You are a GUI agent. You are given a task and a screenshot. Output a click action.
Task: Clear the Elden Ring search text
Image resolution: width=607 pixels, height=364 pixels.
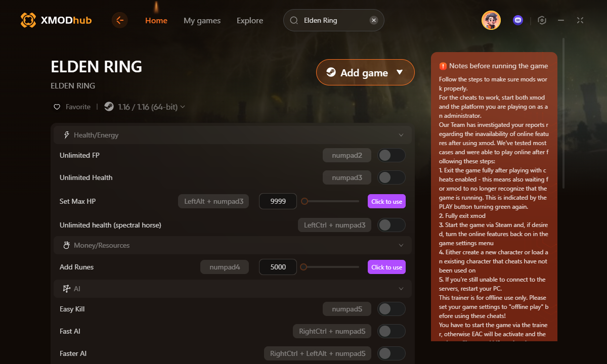(374, 20)
